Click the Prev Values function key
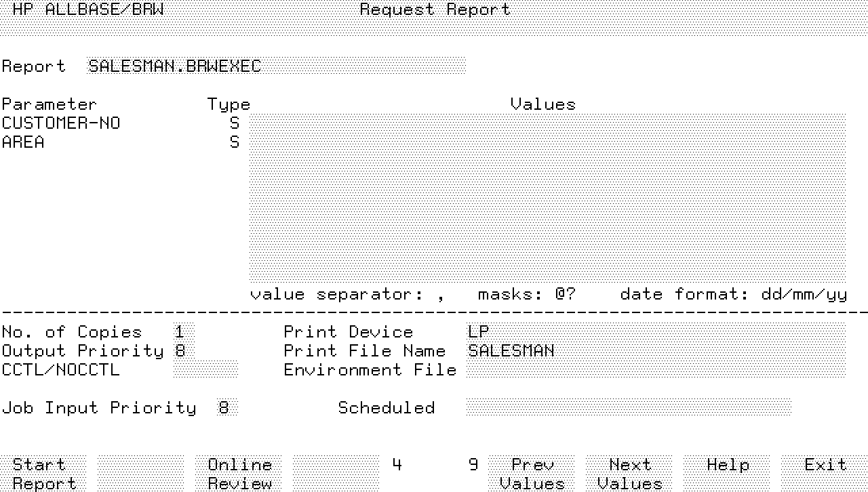 click(532, 474)
